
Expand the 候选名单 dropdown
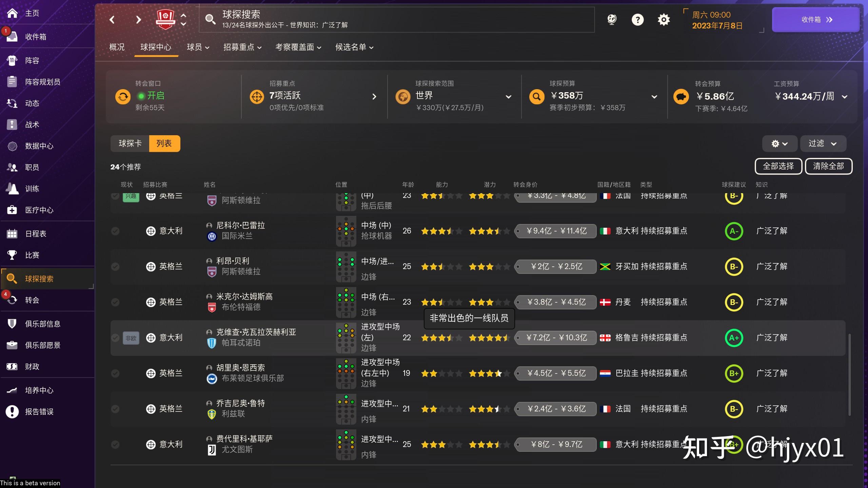pos(354,47)
